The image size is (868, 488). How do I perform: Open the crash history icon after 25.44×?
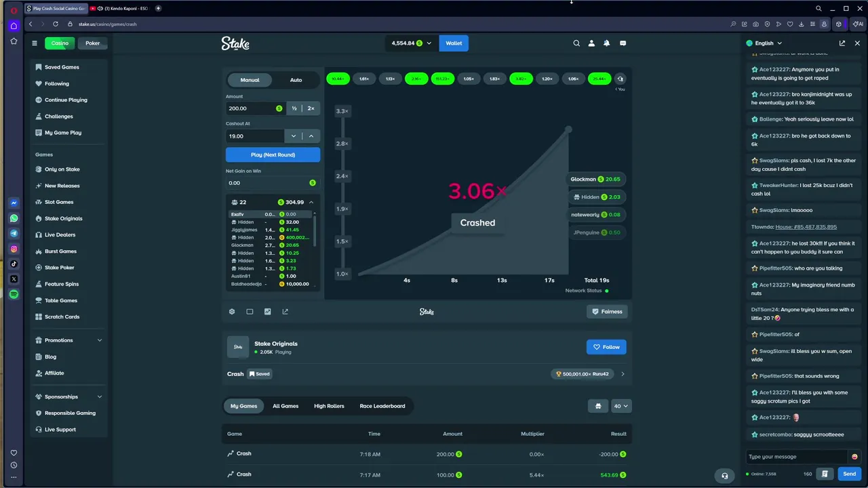point(620,79)
